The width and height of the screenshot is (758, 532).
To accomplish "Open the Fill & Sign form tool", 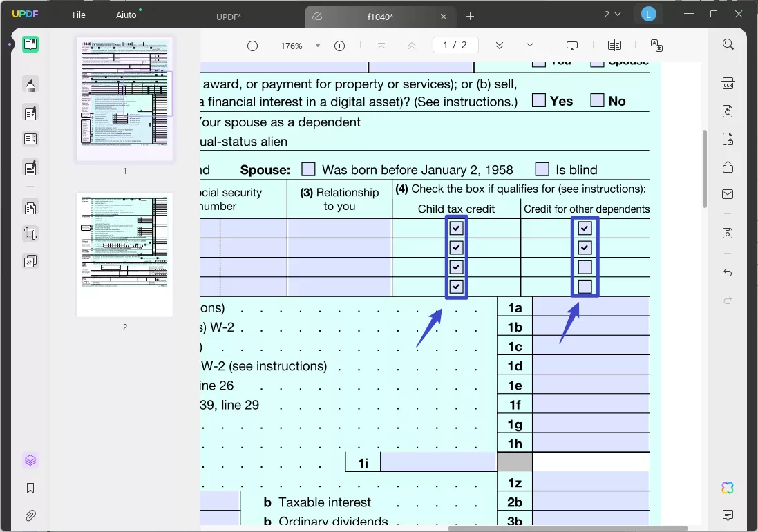I will click(30, 168).
